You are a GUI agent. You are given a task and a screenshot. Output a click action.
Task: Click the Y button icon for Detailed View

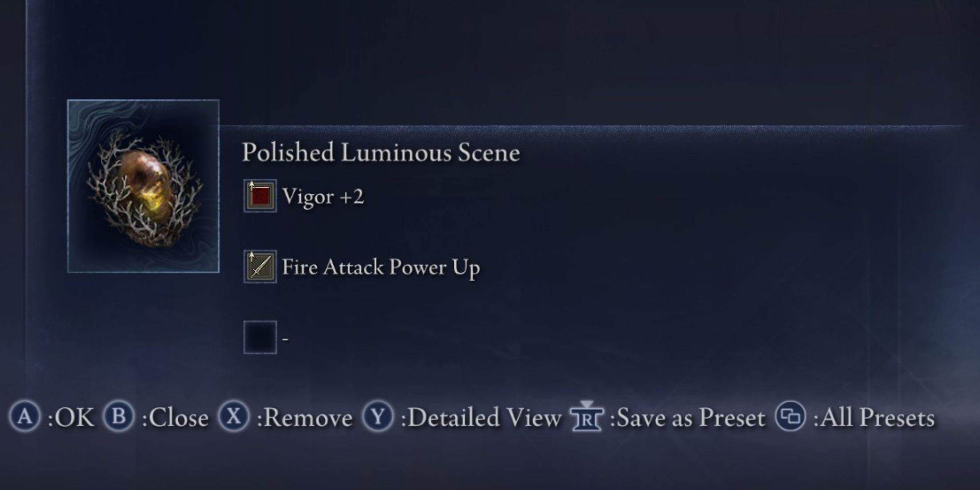(378, 417)
